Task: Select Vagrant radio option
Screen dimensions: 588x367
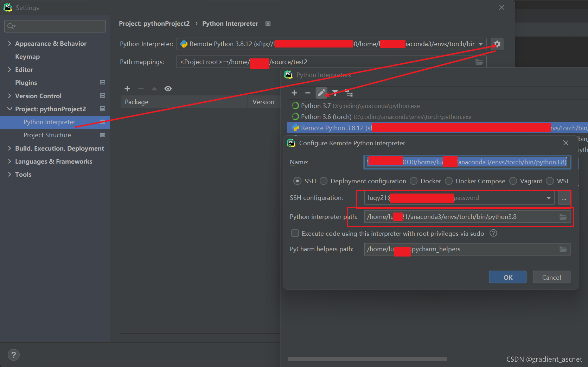Action: [x=513, y=181]
